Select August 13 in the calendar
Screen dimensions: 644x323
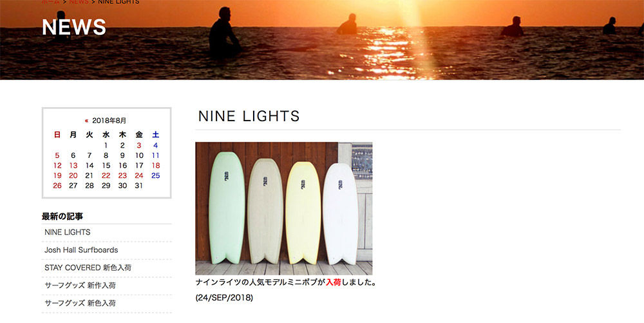click(73, 166)
